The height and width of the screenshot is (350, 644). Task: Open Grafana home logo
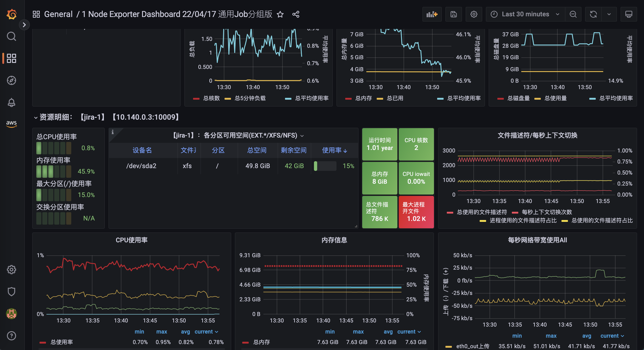[11, 14]
